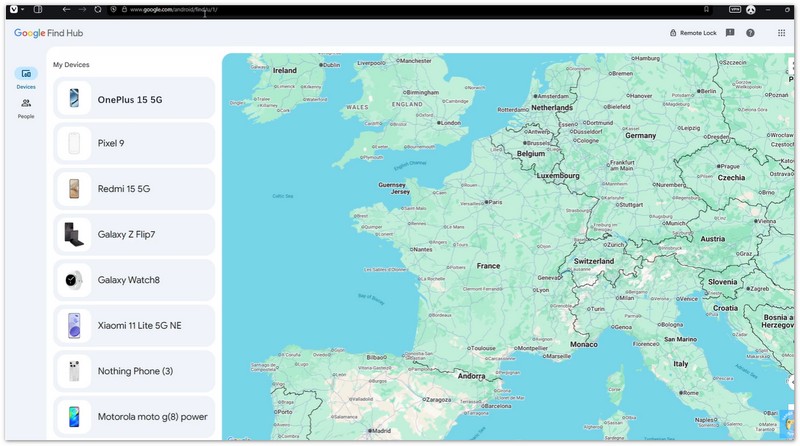Select the Nothing Phone (3) device
Screen dimensions: 800x446
click(134, 371)
